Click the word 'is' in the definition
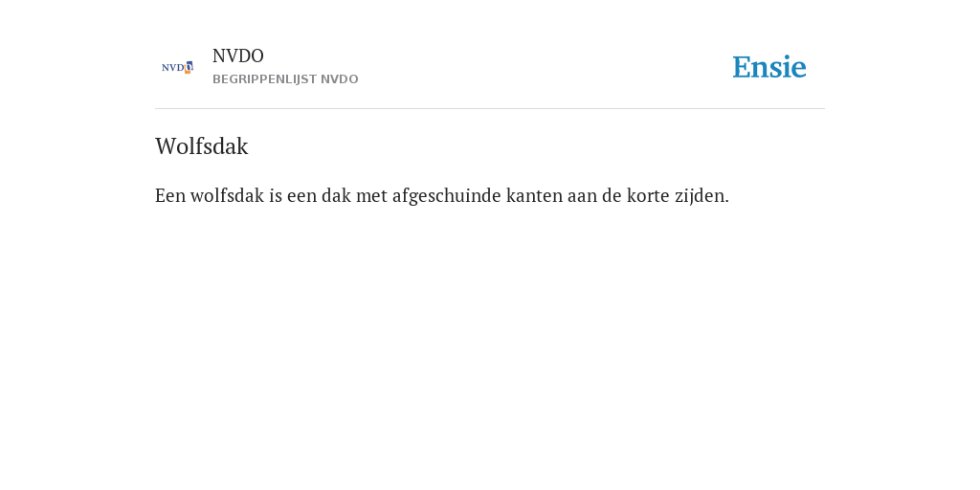Viewport: 980px width, 490px height. (276, 196)
